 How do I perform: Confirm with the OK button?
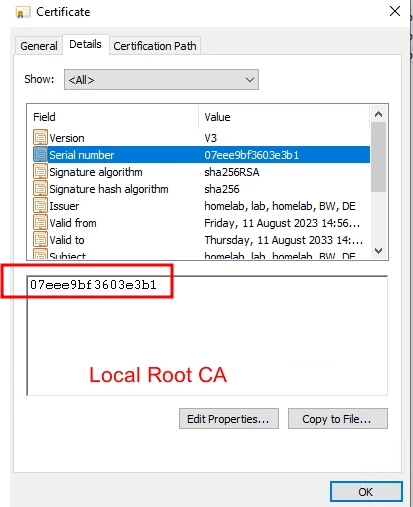(x=366, y=492)
